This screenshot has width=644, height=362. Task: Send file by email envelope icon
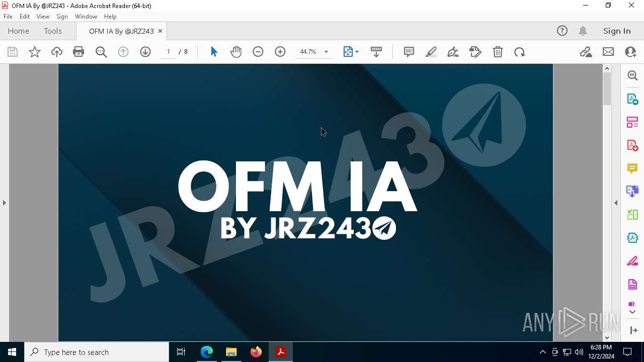608,52
